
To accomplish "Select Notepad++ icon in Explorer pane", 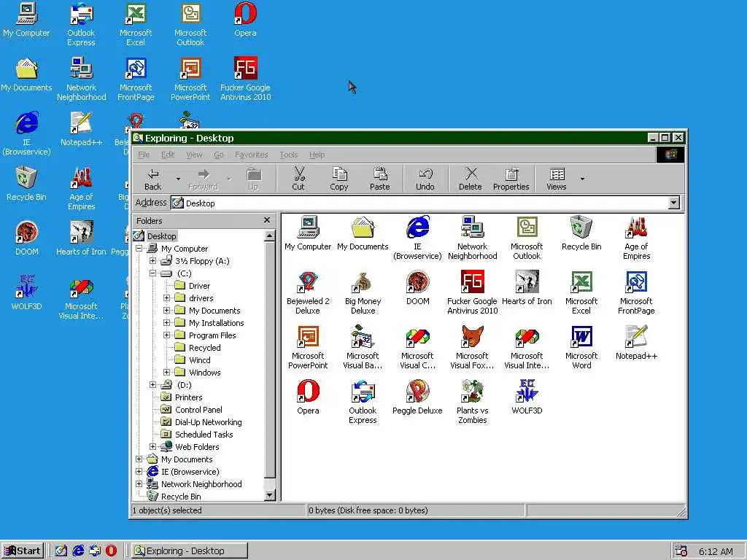I will [636, 343].
